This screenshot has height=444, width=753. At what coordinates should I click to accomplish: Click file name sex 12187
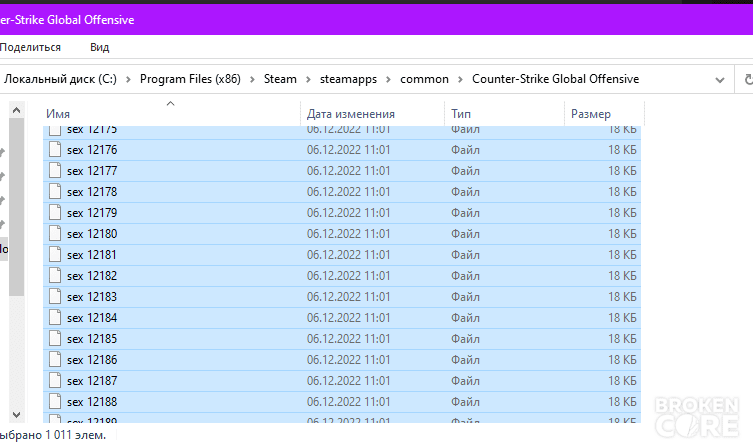[92, 381]
